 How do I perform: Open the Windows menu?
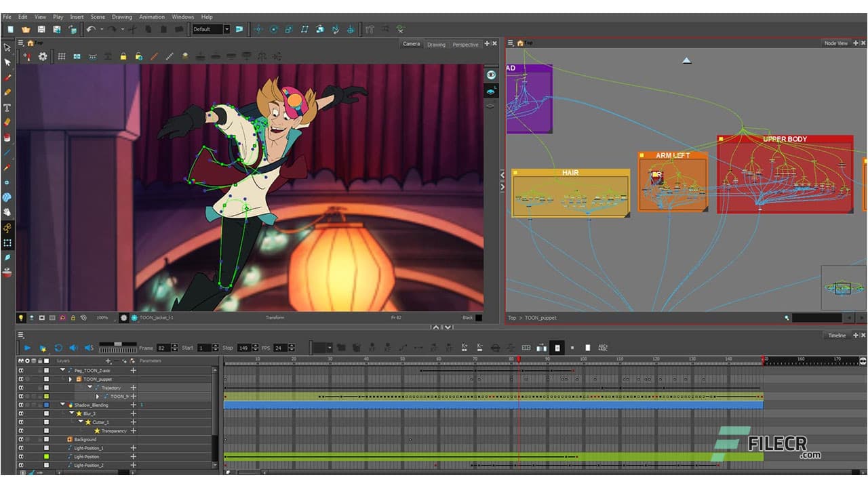(182, 16)
